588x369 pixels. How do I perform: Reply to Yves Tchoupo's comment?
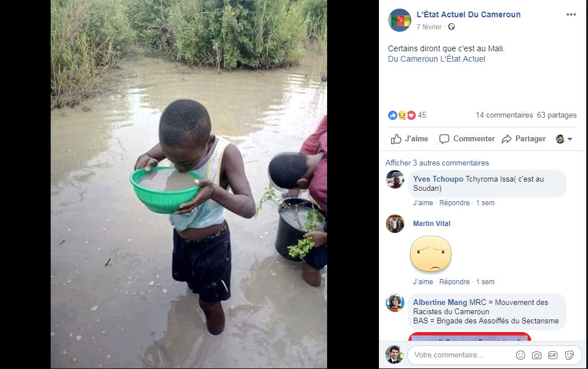click(454, 203)
